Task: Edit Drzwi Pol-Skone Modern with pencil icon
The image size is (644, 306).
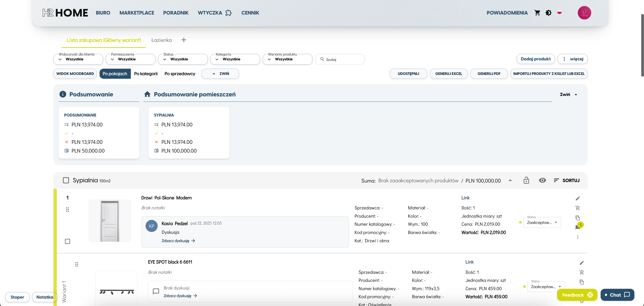Action: pyautogui.click(x=578, y=198)
